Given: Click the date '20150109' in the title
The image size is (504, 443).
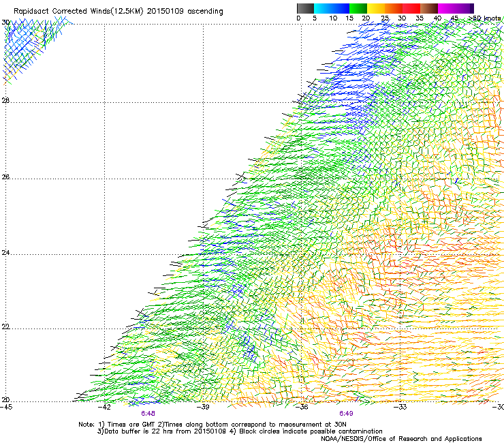Looking at the screenshot, I should [x=166, y=12].
